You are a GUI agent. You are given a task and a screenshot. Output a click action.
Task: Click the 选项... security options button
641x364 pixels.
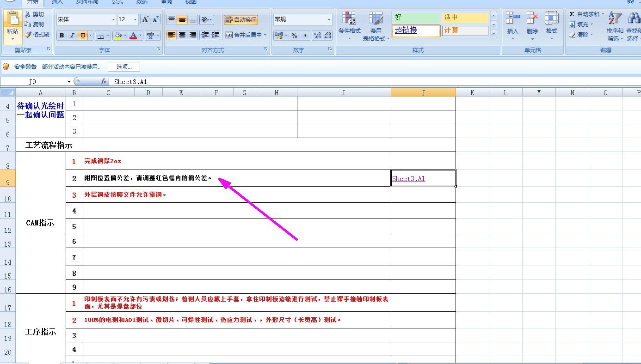(124, 67)
